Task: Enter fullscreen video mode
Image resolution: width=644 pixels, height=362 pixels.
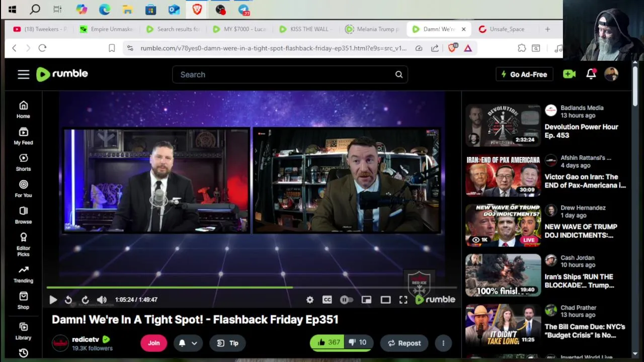Action: [x=404, y=300]
